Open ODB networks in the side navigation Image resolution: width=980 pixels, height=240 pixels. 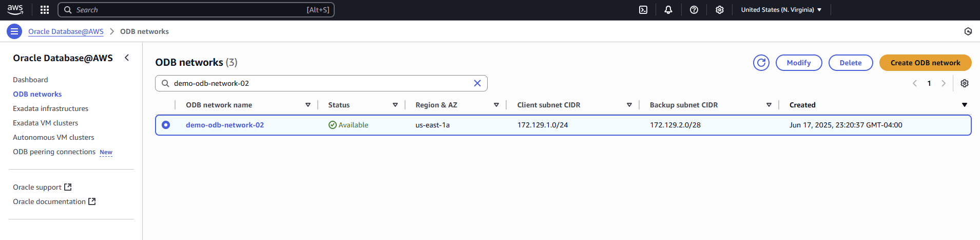coord(37,94)
